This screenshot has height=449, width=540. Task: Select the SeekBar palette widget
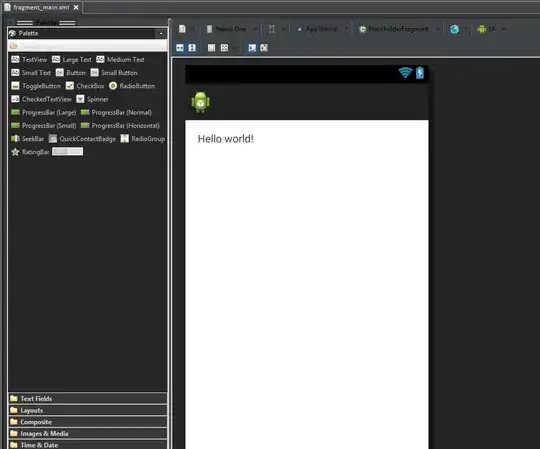click(x=28, y=139)
